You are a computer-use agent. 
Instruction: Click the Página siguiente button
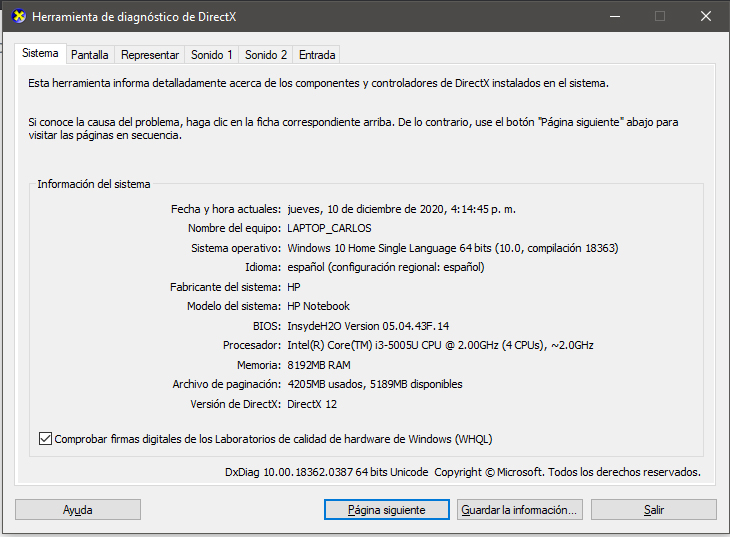point(386,510)
